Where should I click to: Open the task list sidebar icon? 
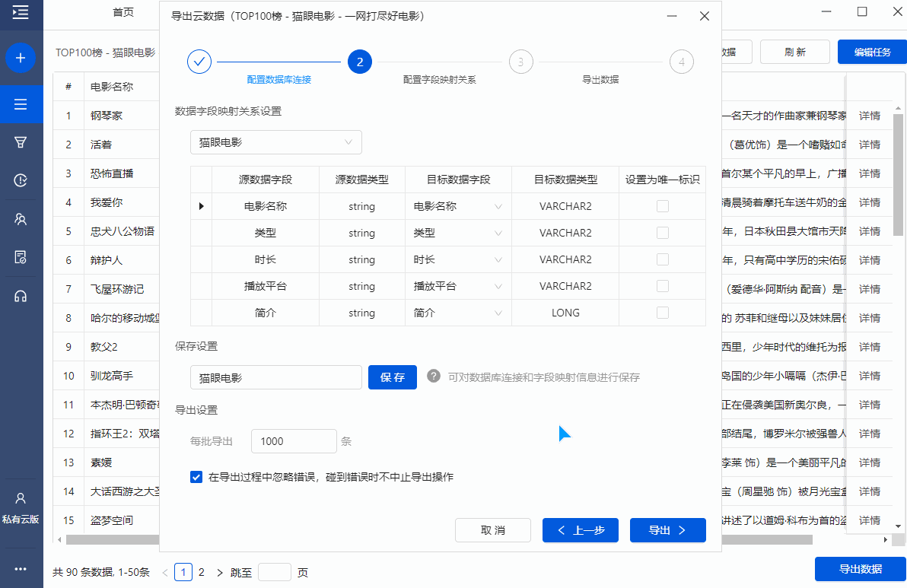tap(21, 104)
